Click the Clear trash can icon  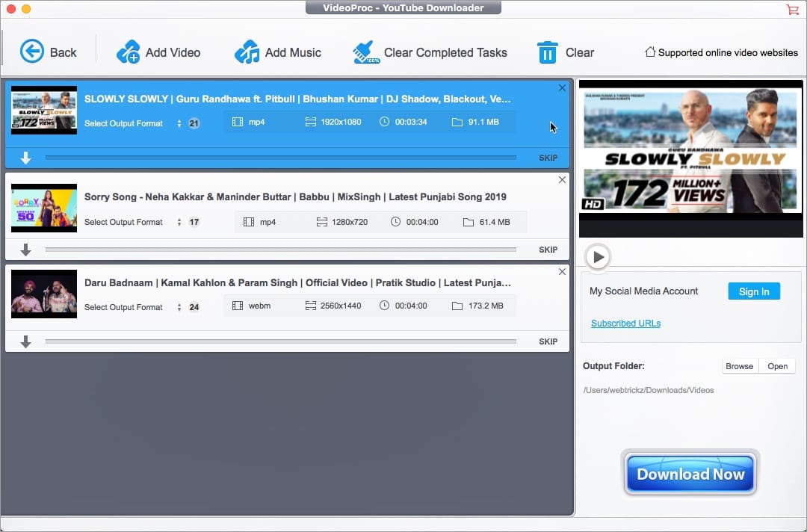point(547,52)
